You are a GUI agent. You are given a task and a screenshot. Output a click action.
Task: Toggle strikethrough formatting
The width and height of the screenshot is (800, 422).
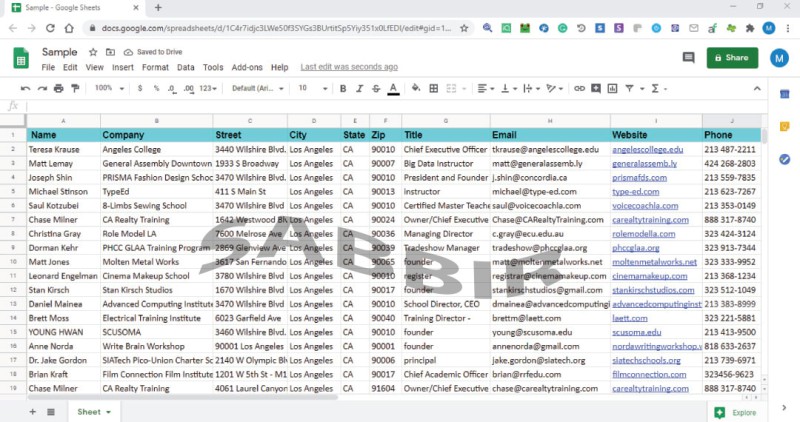pos(376,89)
